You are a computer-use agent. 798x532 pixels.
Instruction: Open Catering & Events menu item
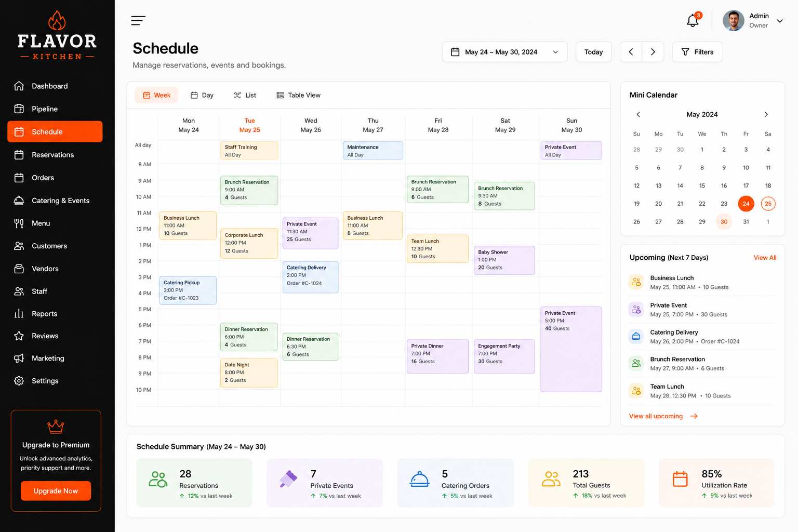55,200
